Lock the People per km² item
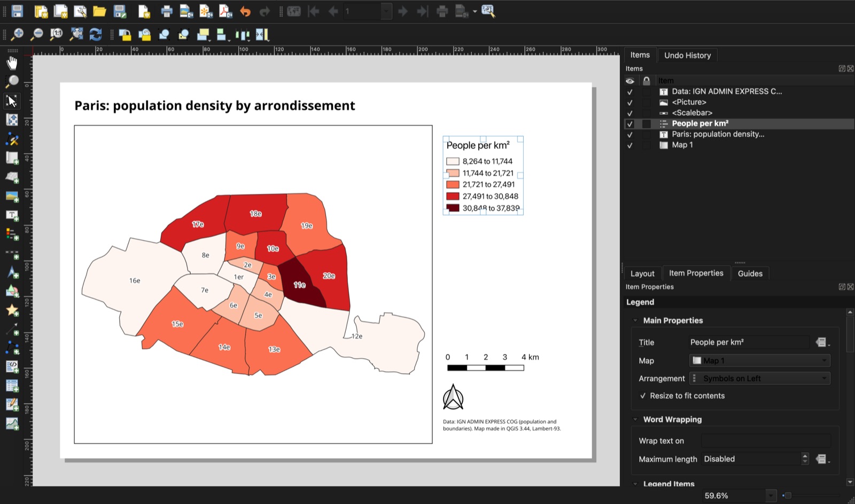The height and width of the screenshot is (504, 855). 647,124
